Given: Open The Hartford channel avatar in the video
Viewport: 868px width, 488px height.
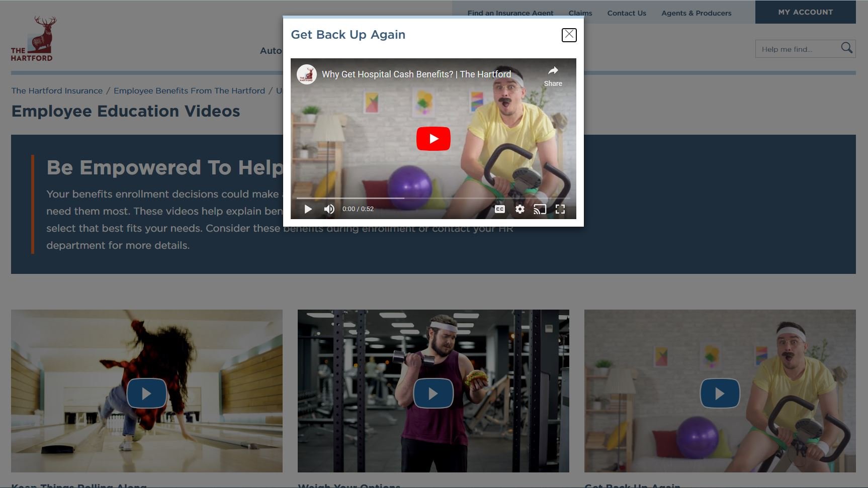Looking at the screenshot, I should 306,74.
